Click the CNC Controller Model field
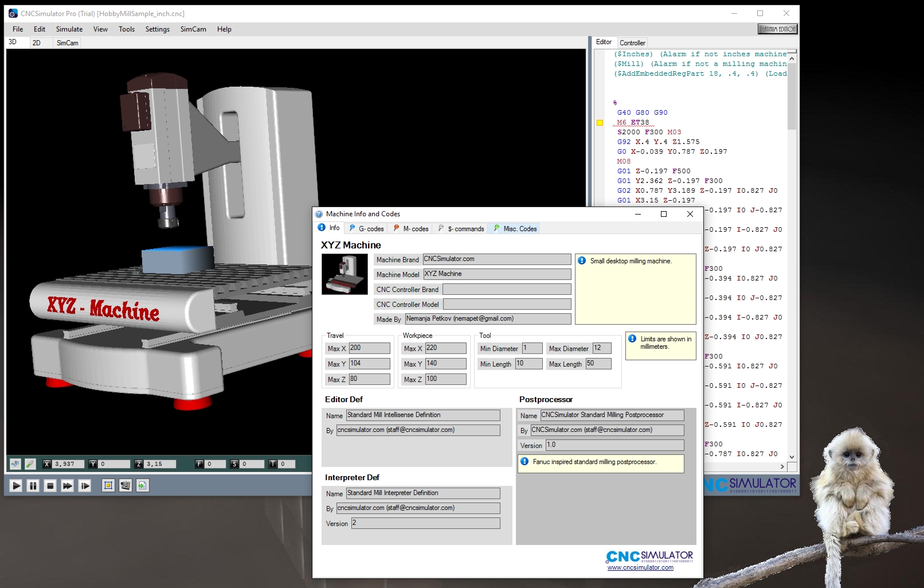This screenshot has width=924, height=588. 507,304
